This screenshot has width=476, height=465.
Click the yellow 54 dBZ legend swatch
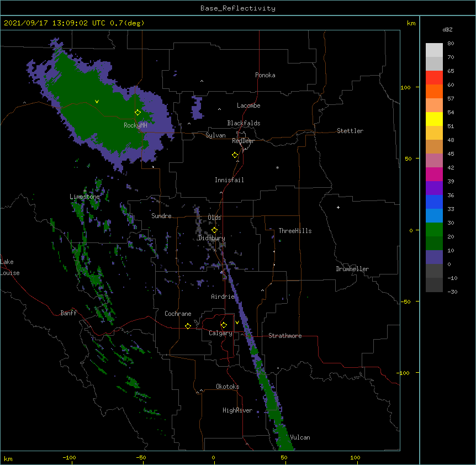(434, 119)
